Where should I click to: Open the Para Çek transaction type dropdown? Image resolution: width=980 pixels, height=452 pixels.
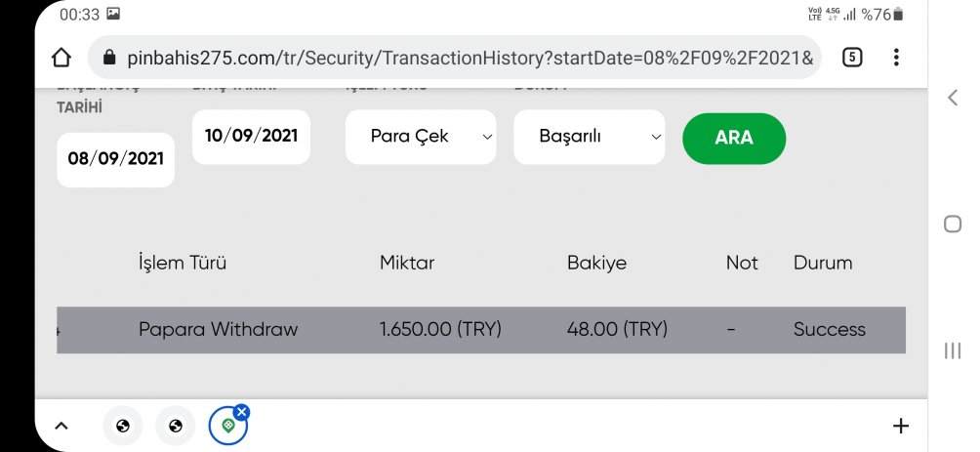click(x=421, y=137)
